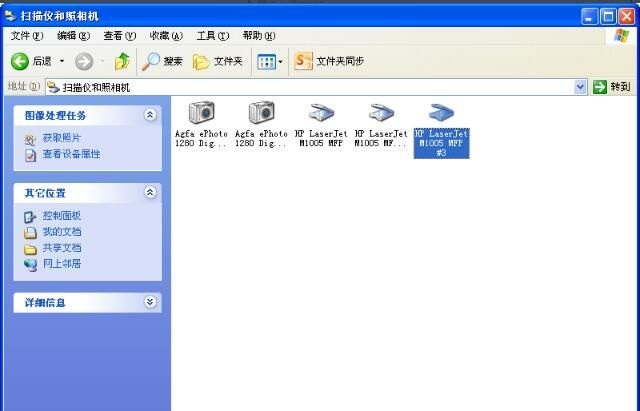Image resolution: width=640 pixels, height=411 pixels.
Task: Click the 查看设备属性 document icon
Action: click(31, 155)
